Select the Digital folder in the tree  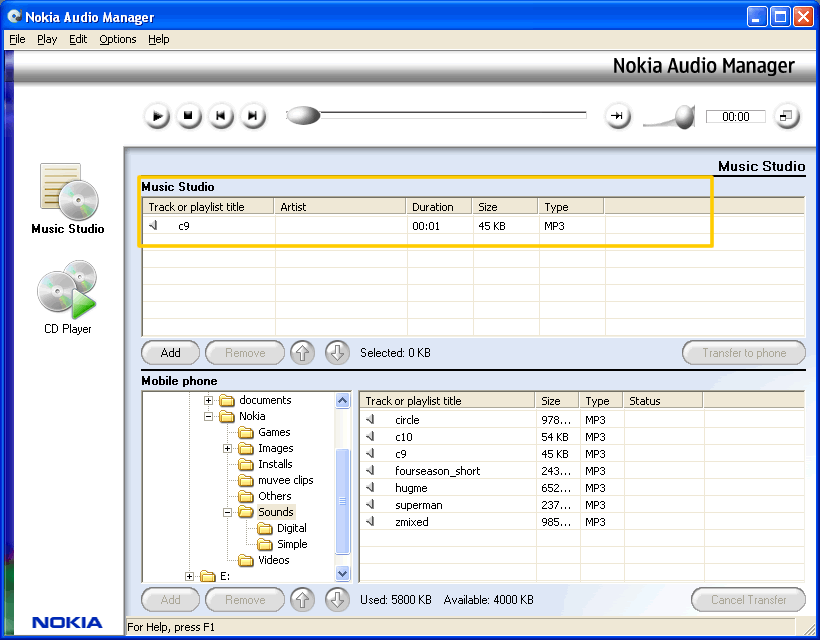click(x=291, y=528)
